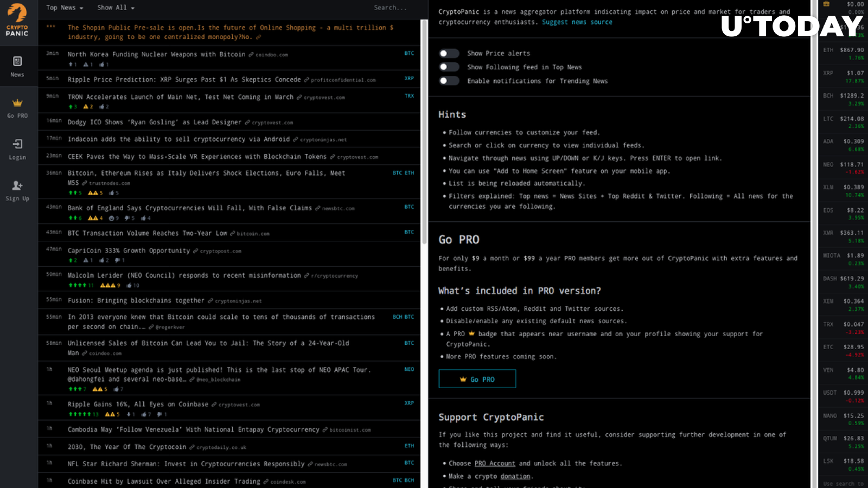Screen dimensions: 868x488
Task: Click the Go PRO button
Action: (477, 379)
